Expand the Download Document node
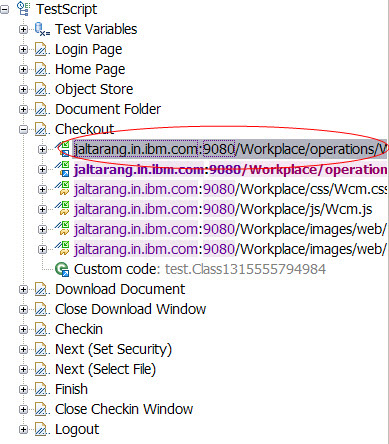 23,290
